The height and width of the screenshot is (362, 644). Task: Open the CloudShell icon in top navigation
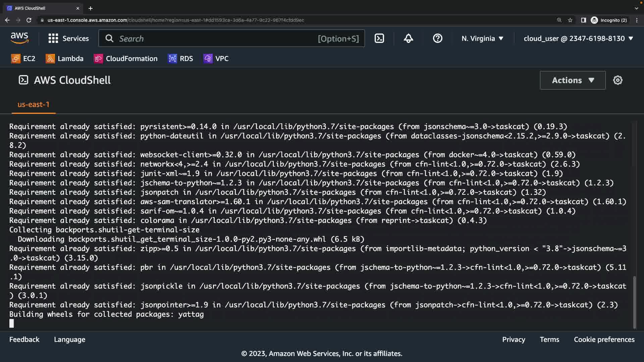(379, 39)
